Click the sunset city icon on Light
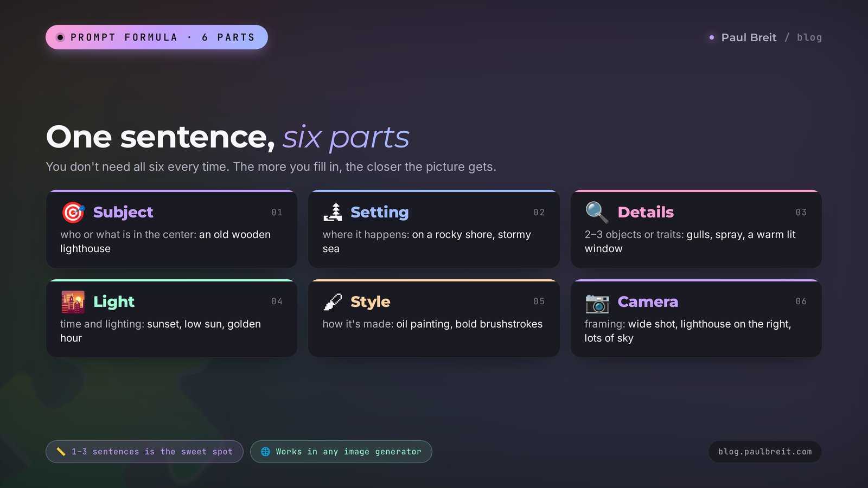This screenshot has height=488, width=868. (73, 302)
